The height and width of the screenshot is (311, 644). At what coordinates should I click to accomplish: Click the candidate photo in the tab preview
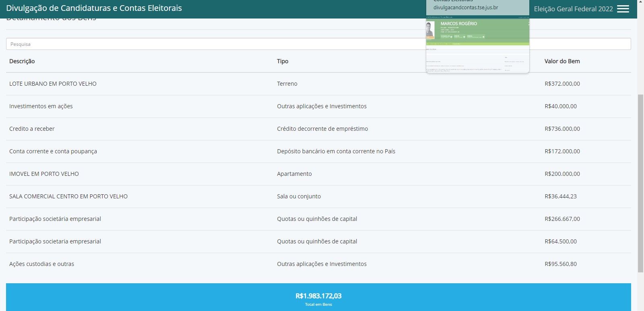(430, 29)
